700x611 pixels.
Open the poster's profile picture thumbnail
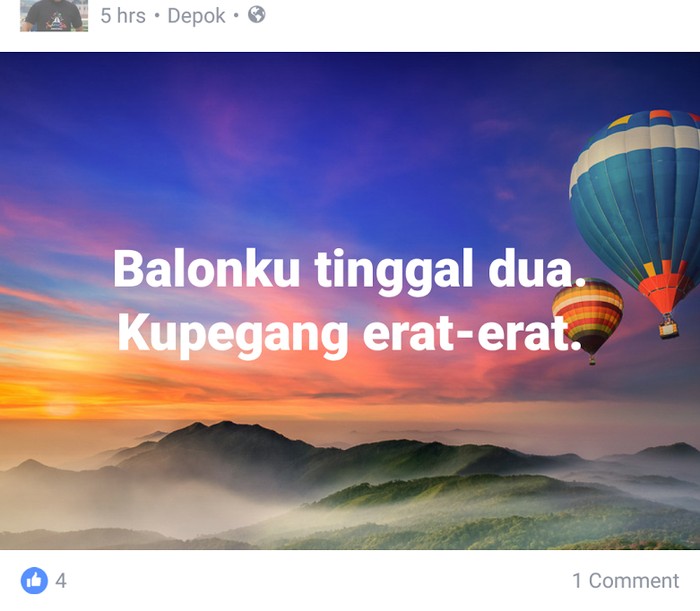(54, 16)
